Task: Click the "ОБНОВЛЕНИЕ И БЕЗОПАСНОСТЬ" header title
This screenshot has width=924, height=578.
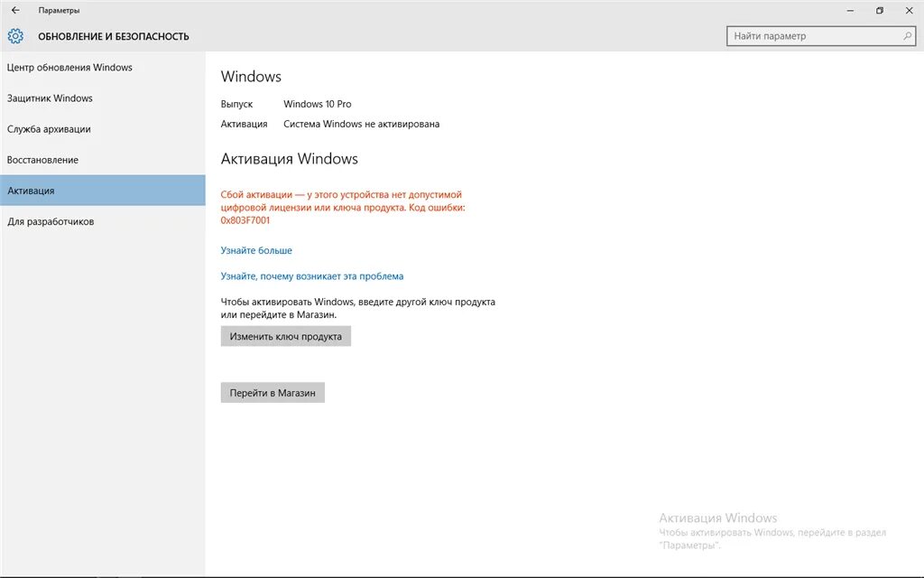Action: point(114,36)
